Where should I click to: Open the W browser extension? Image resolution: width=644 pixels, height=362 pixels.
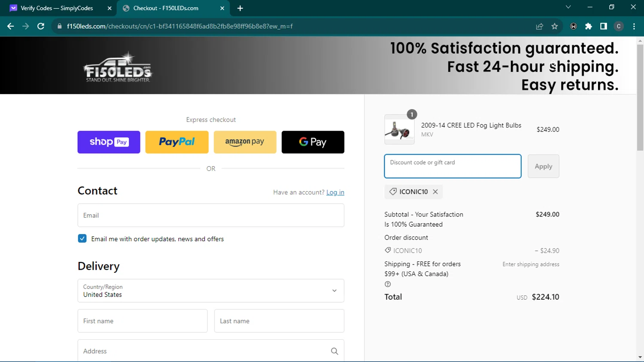[x=574, y=26]
